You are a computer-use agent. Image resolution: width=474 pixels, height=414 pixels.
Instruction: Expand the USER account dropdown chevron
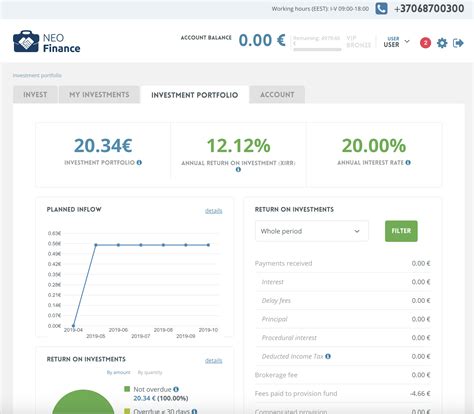point(407,41)
